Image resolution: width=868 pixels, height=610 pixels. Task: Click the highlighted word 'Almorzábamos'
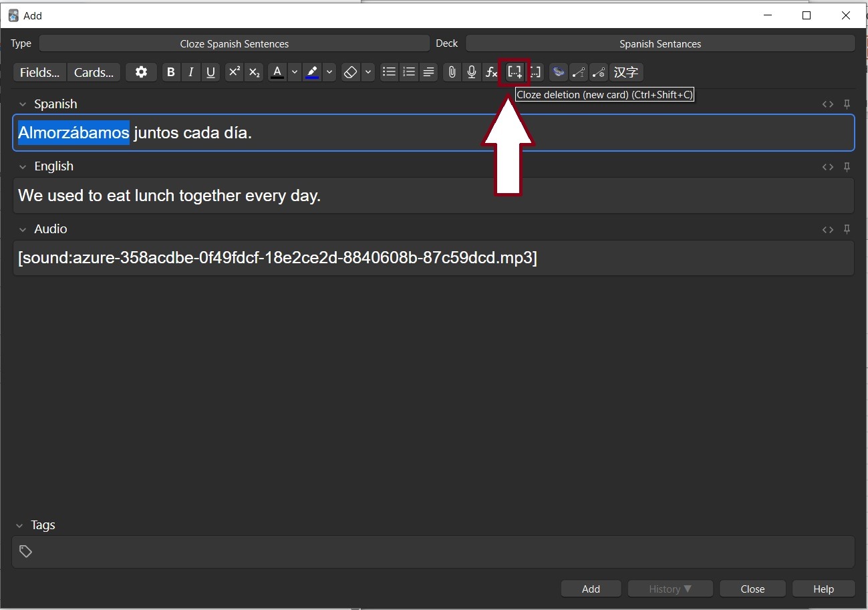click(74, 133)
